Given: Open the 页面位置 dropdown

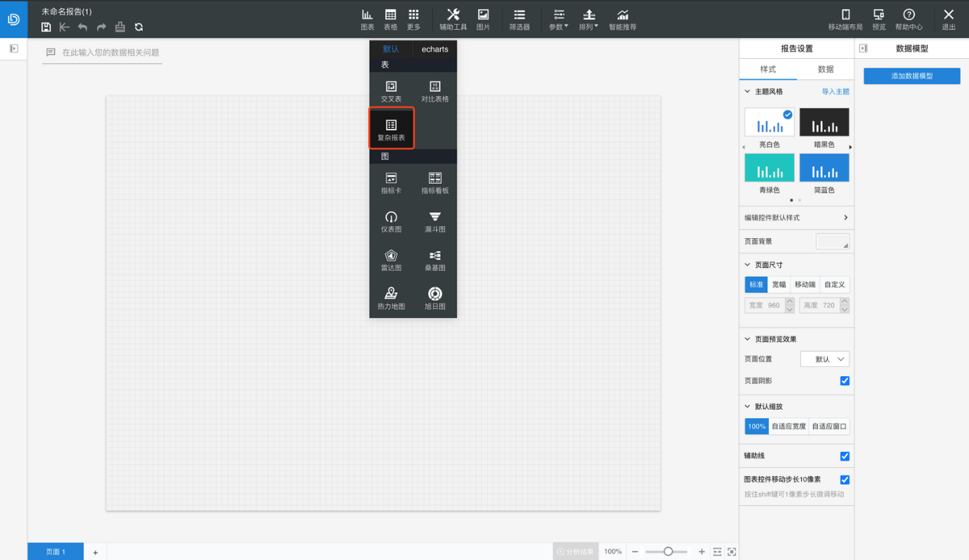Looking at the screenshot, I should 825,359.
